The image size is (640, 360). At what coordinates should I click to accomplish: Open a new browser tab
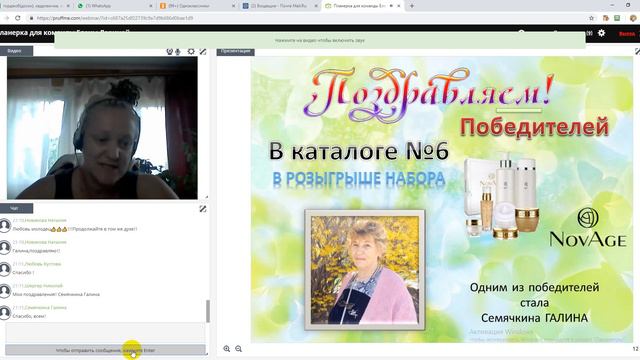(x=412, y=6)
